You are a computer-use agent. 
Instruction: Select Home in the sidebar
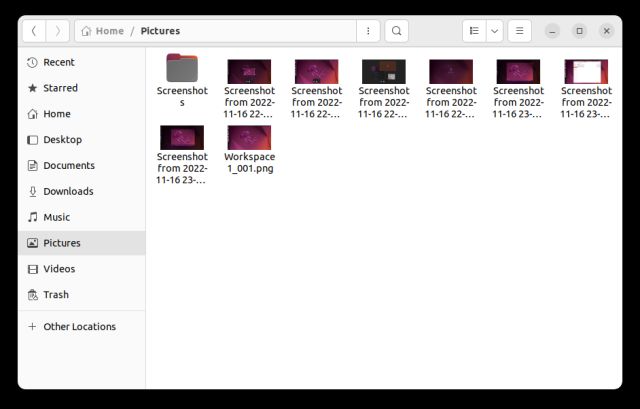(x=56, y=114)
